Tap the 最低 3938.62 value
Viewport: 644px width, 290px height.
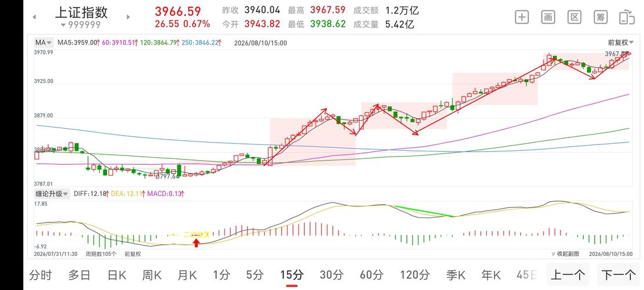pos(328,24)
